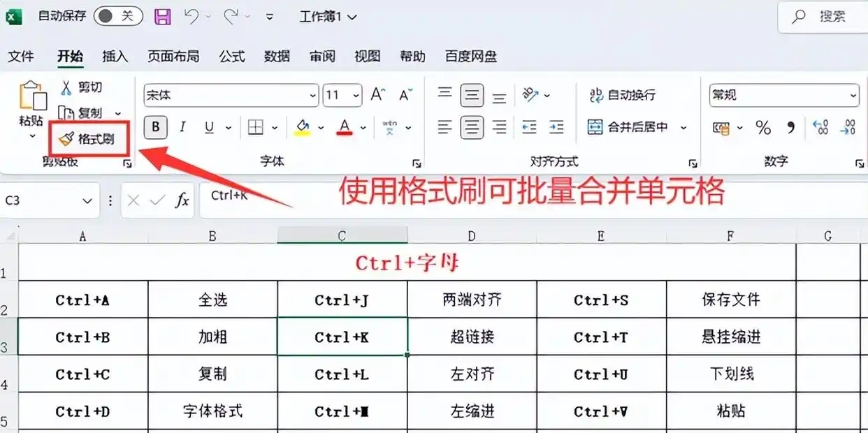
Task: Click the Cut (剪切) scissors button
Action: click(x=82, y=88)
